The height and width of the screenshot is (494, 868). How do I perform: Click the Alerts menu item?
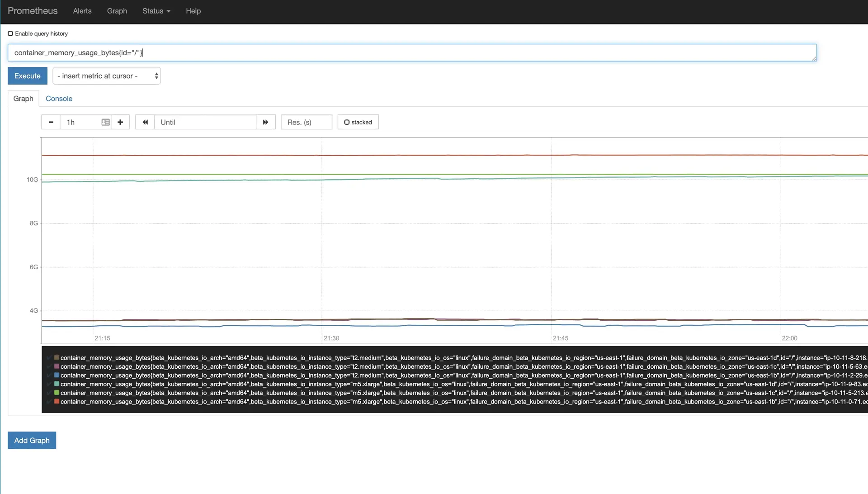[82, 10]
